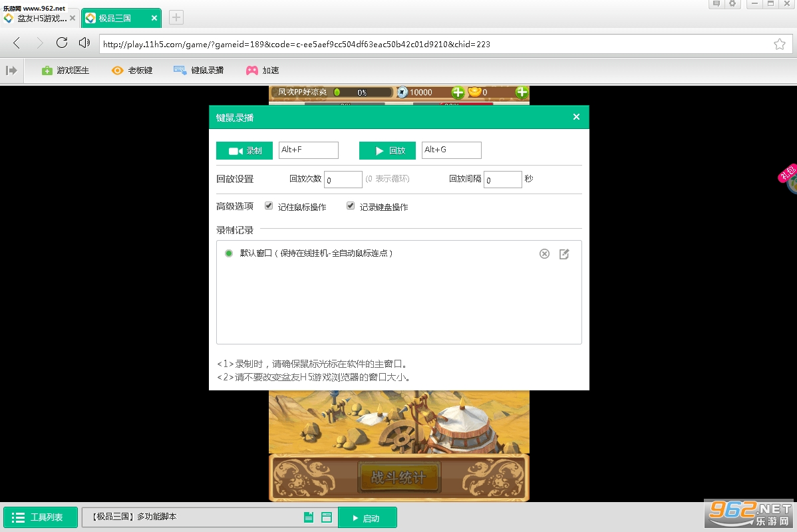This screenshot has height=532, width=797.
Task: Click the Alt+G playback hotkey field
Action: point(451,150)
